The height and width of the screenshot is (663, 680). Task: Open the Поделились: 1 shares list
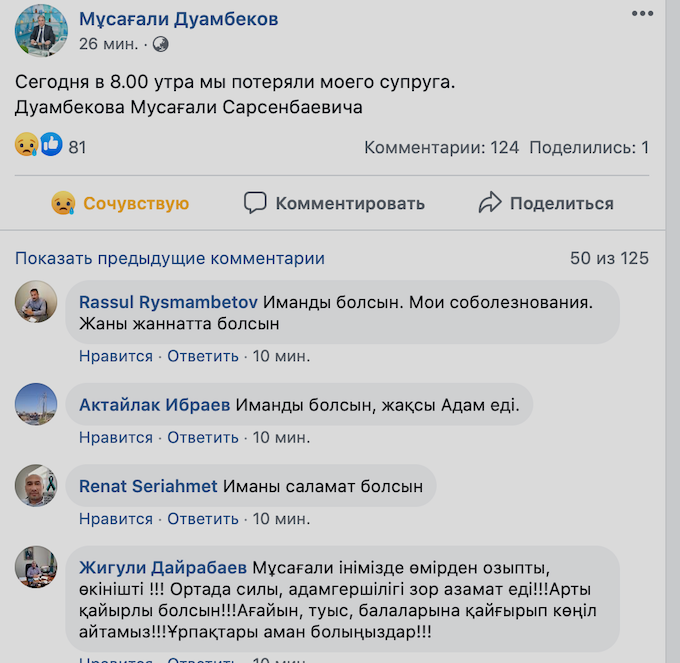click(x=589, y=148)
